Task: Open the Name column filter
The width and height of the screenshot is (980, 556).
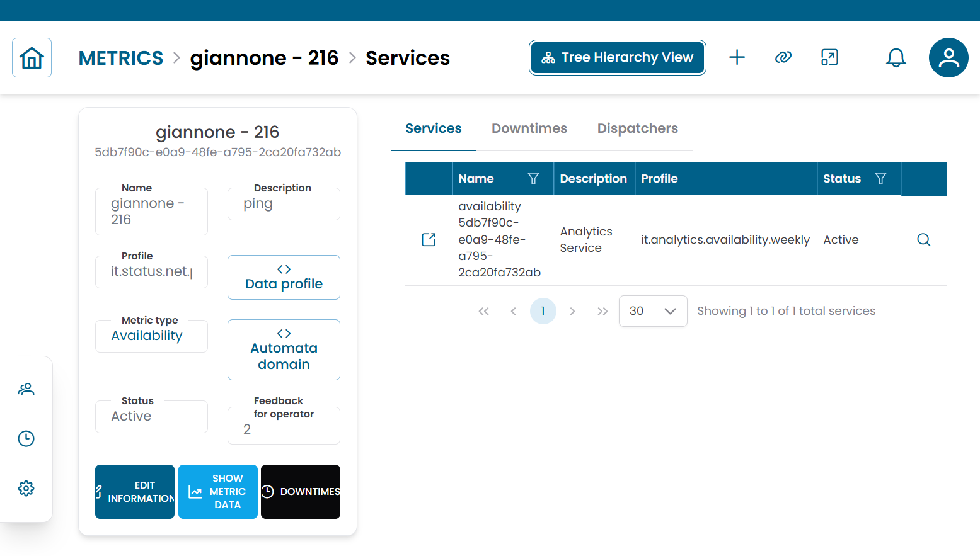Action: pos(533,179)
